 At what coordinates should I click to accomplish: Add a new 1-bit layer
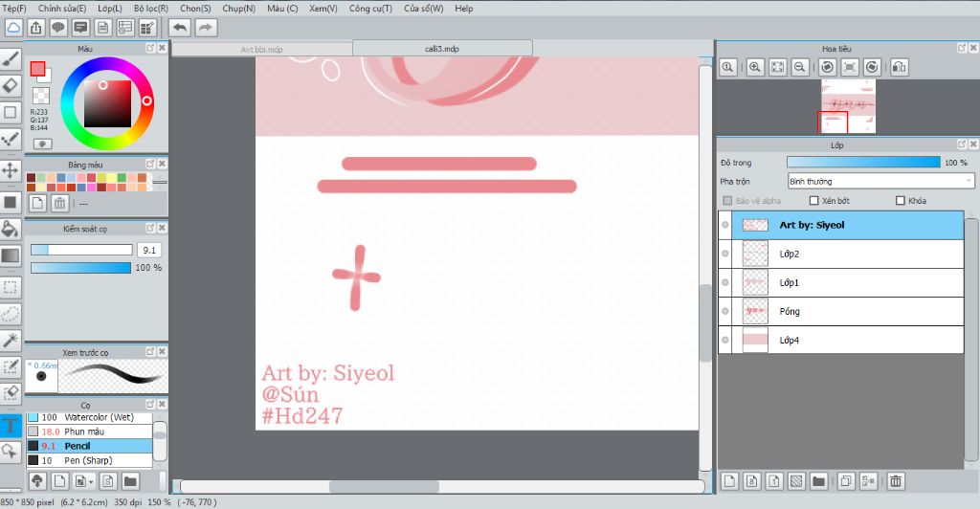[x=774, y=481]
